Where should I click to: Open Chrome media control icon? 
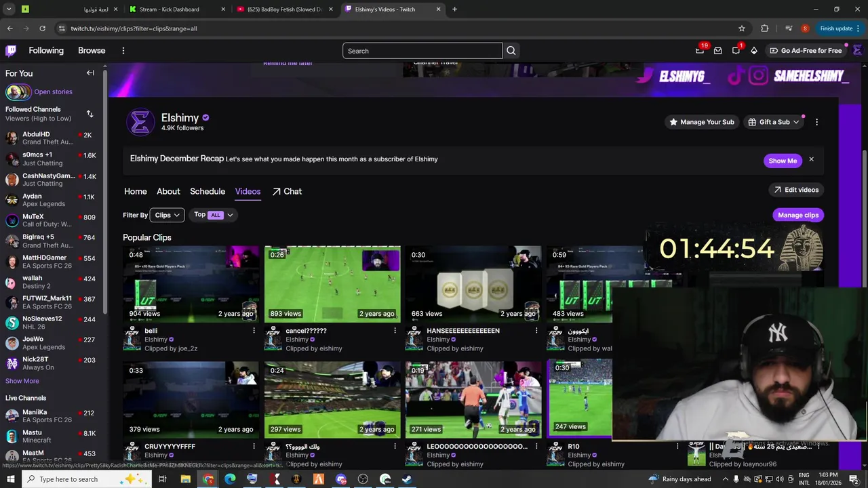click(x=789, y=28)
